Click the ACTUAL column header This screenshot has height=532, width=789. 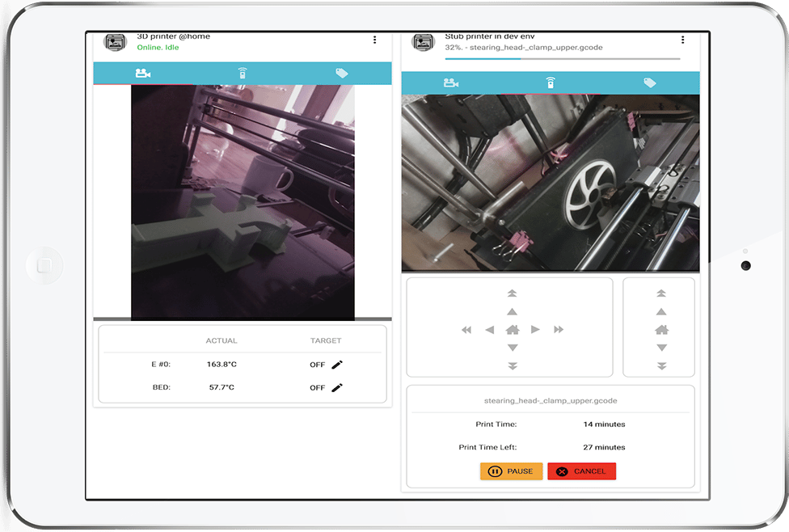tap(222, 340)
